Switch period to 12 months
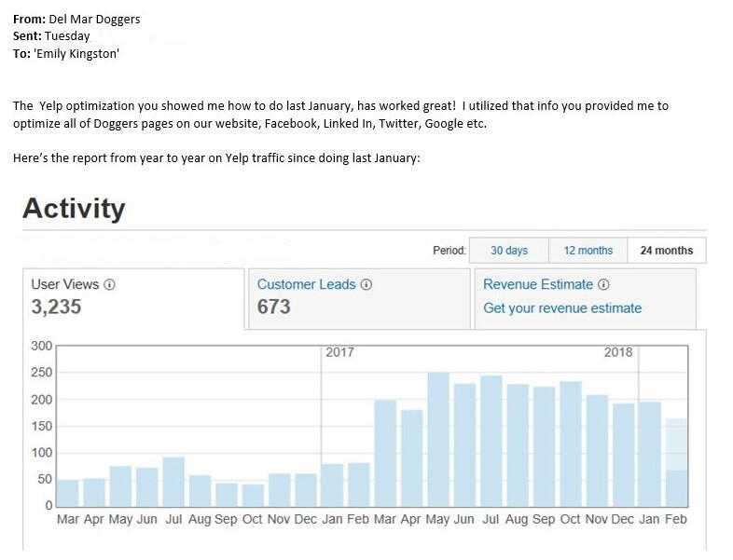The height and width of the screenshot is (560, 733). click(x=588, y=251)
